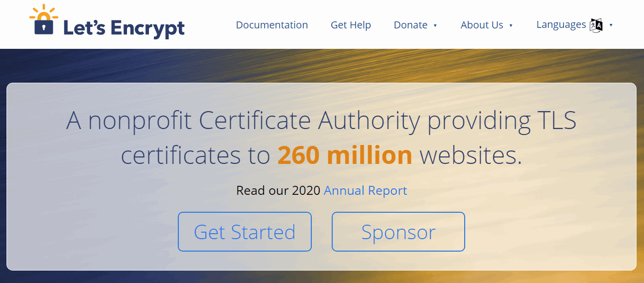Click the padlock sun logo icon
This screenshot has width=644, height=283.
click(44, 20)
